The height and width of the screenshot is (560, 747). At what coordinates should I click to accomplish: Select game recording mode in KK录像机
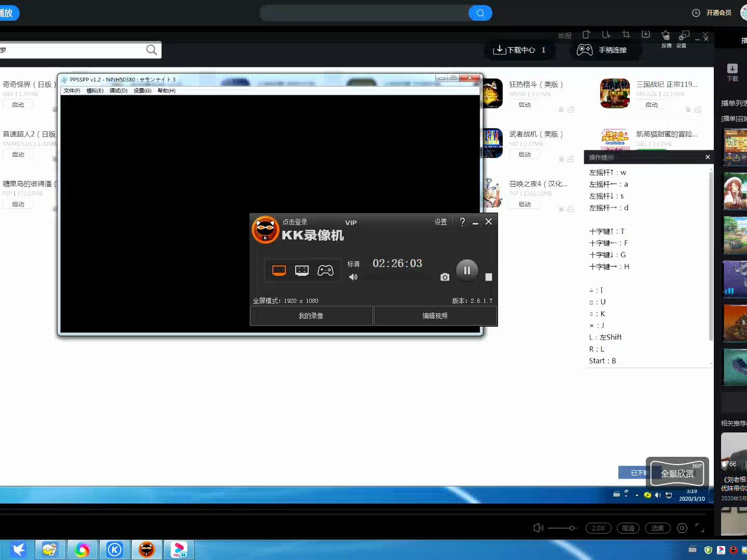pos(326,270)
